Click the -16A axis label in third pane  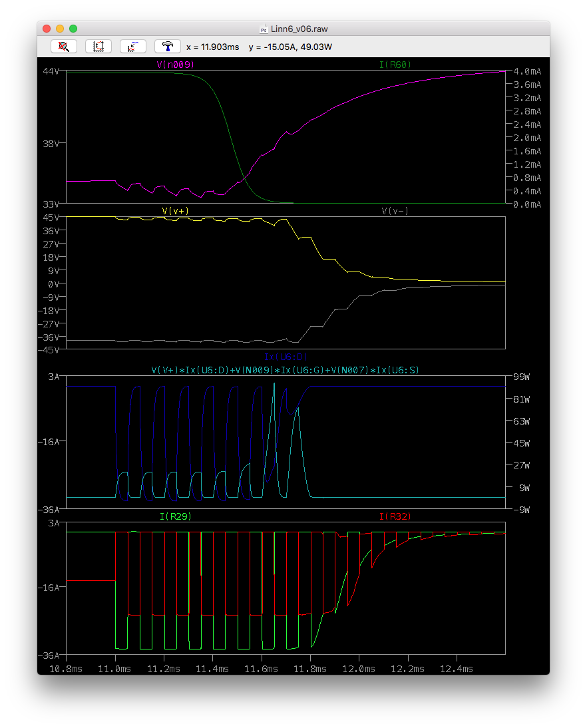pos(49,442)
